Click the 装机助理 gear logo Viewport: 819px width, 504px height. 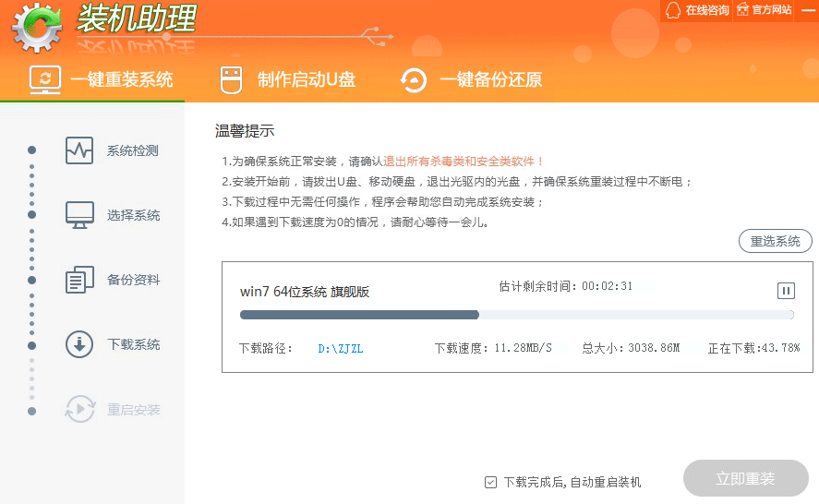[36, 28]
